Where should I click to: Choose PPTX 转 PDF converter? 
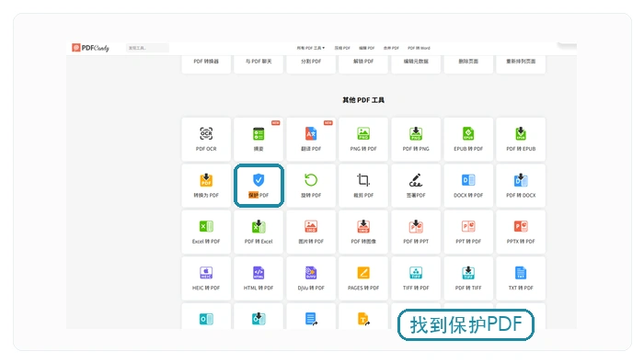click(x=521, y=232)
